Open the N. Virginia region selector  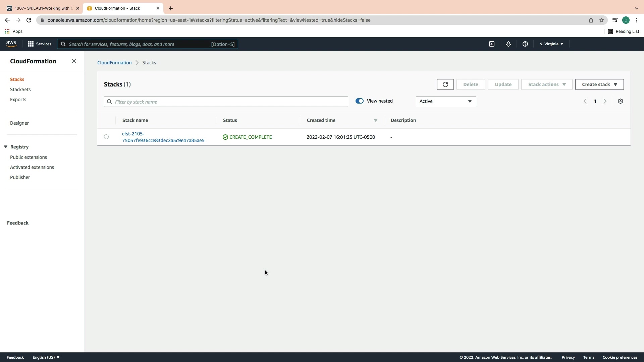click(551, 44)
